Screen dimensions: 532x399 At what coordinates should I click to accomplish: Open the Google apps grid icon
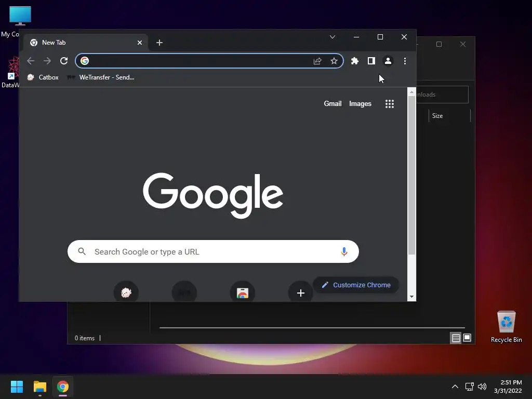pos(390,104)
